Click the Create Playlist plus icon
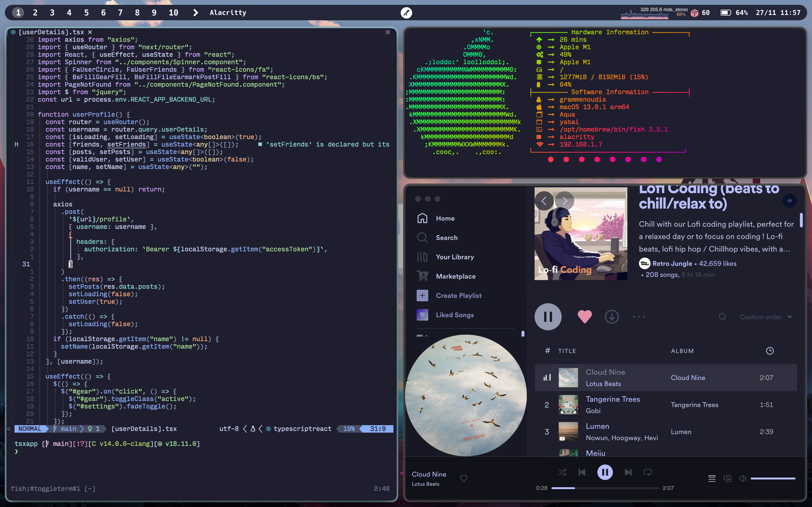 click(x=422, y=295)
